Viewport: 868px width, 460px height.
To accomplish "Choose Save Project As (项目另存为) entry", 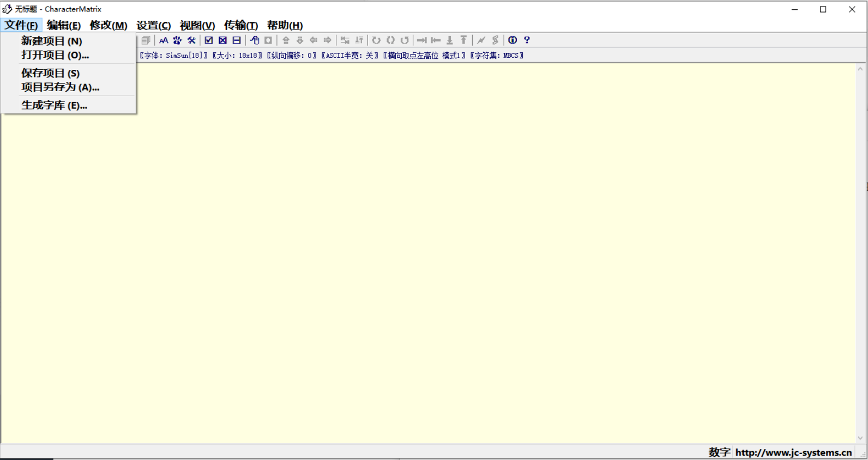I will click(69, 87).
